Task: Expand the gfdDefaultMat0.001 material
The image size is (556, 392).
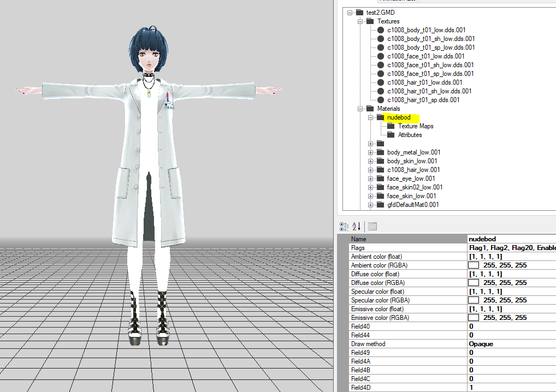Action: coord(370,205)
